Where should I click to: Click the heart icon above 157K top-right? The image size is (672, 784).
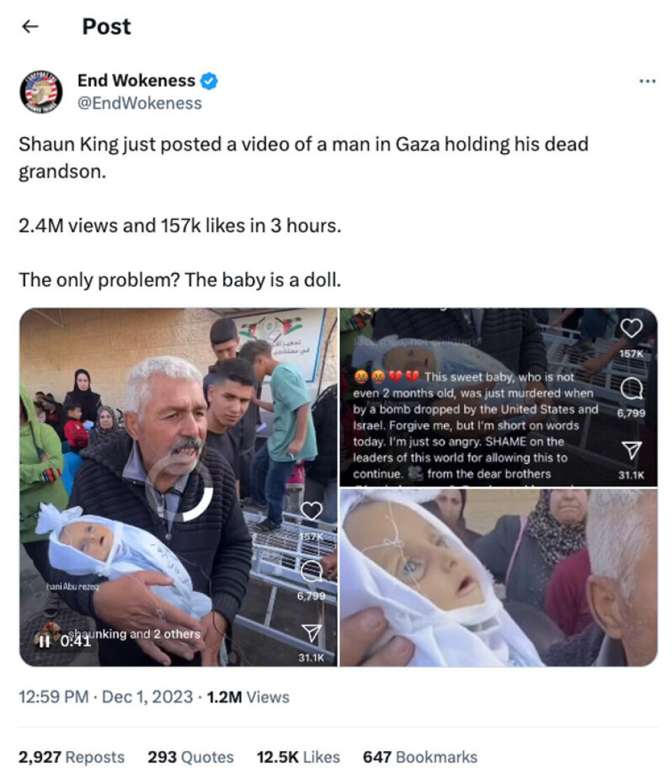tap(631, 328)
